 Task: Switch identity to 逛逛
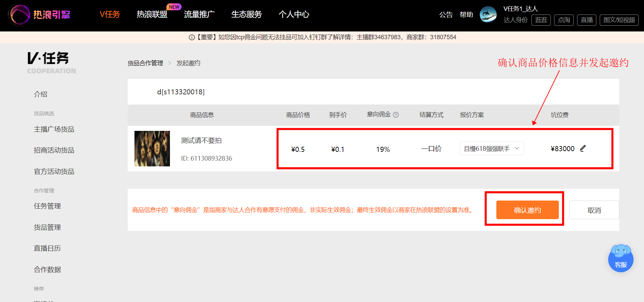(541, 20)
